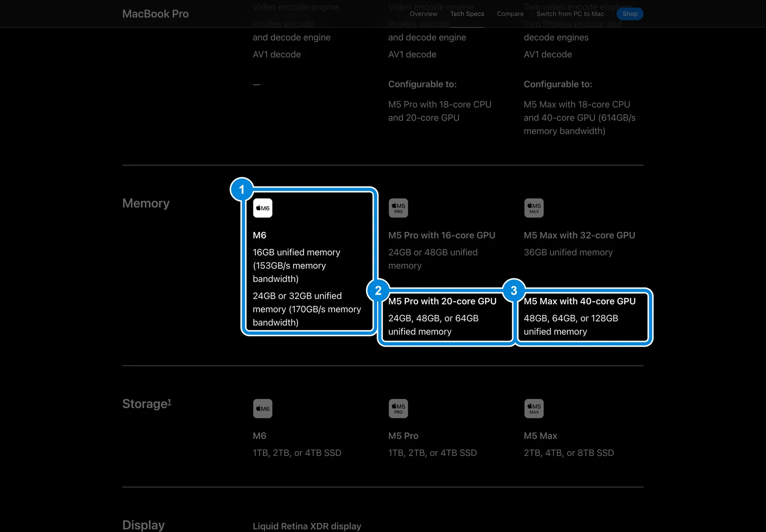Open the Overview tab
766x532 pixels.
tap(423, 14)
